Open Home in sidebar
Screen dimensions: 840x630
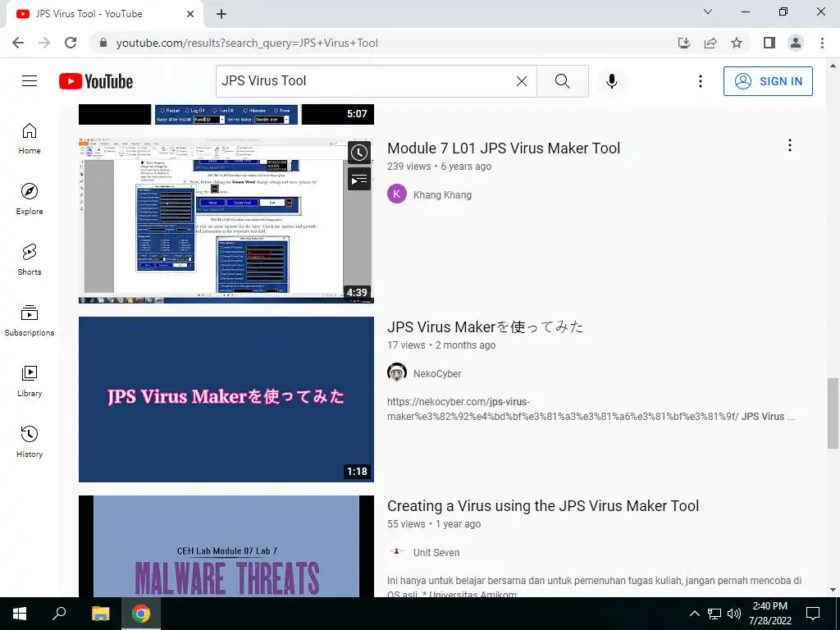tap(30, 138)
